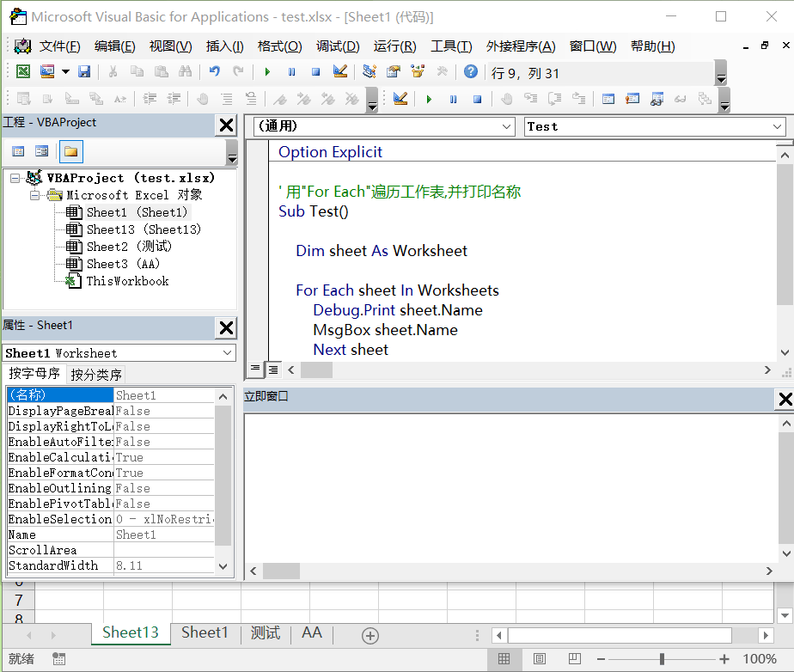Image resolution: width=794 pixels, height=672 pixels.
Task: Click the zoom out minus button
Action: point(601,659)
